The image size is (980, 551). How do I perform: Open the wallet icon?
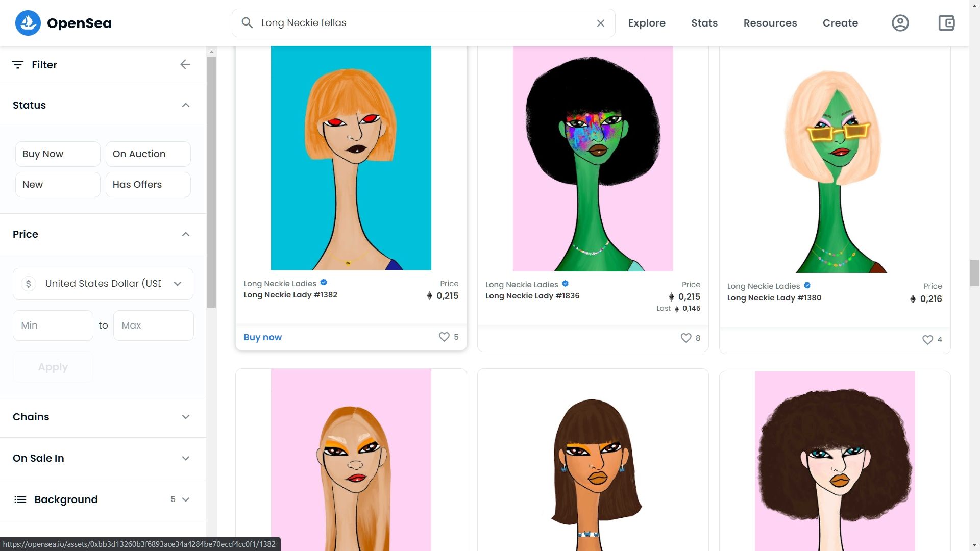pyautogui.click(x=946, y=23)
